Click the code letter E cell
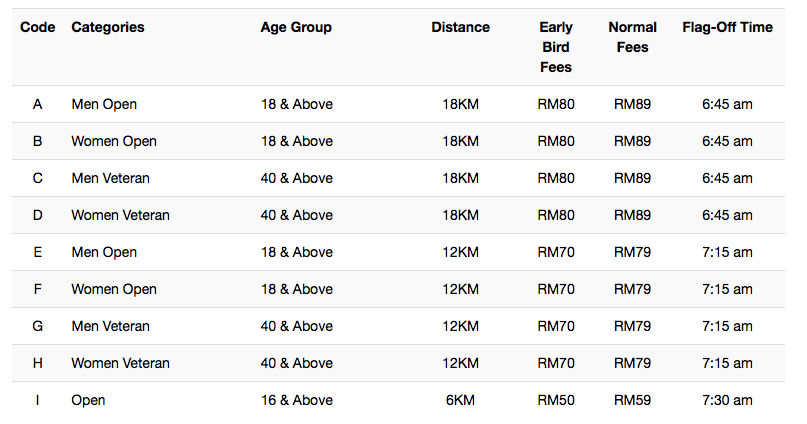This screenshot has width=807, height=424. [x=38, y=253]
